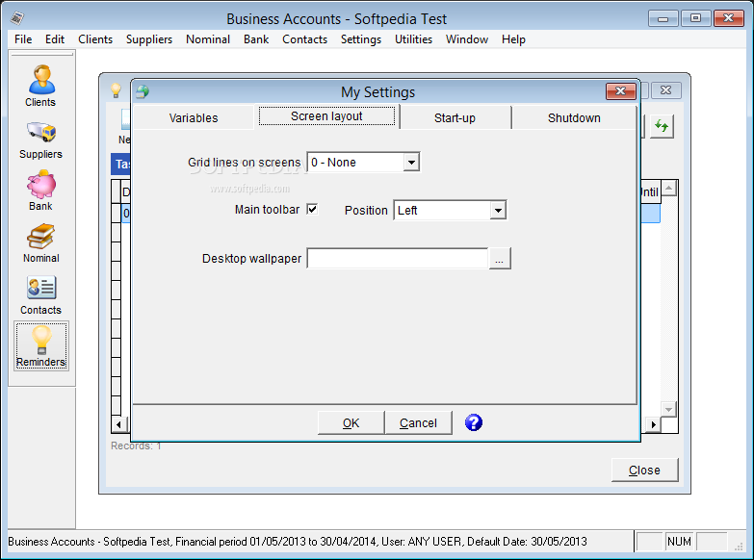Click the Desktop wallpaper path field
This screenshot has width=754, height=560.
(398, 258)
